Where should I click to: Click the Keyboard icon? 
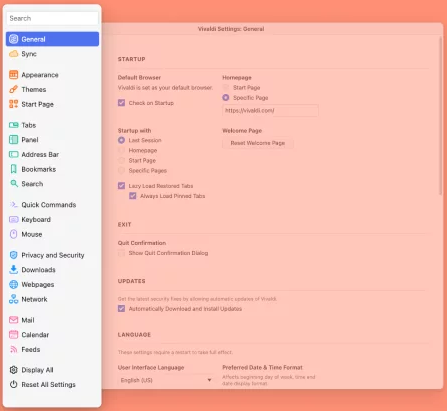click(14, 219)
